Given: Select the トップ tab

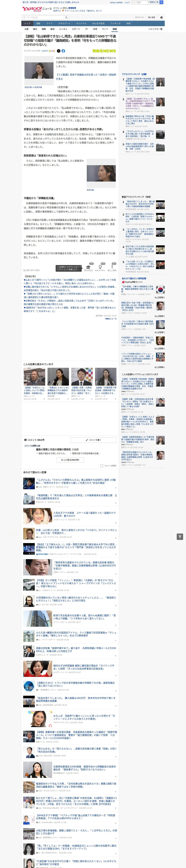Looking at the screenshot, I should click(x=27, y=23).
